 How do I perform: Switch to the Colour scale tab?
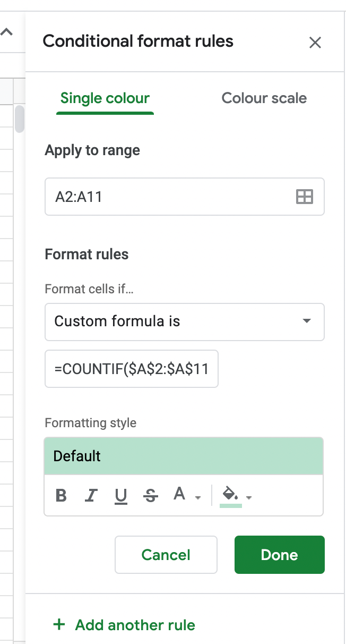tap(264, 98)
